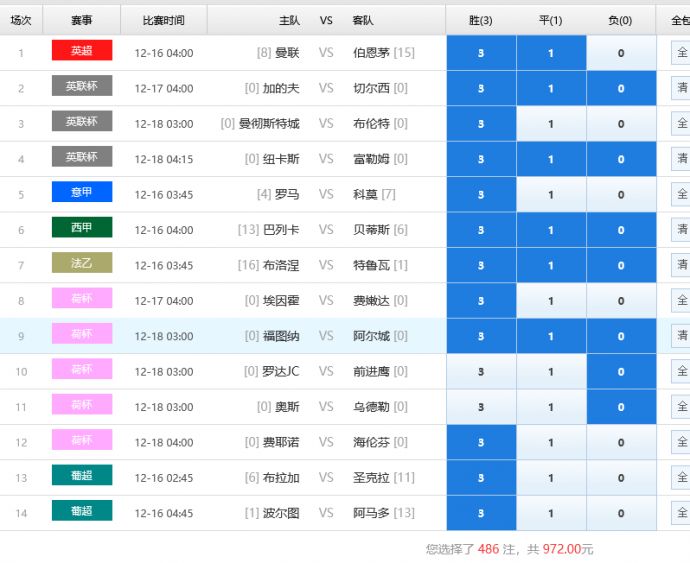
Task: Toggle the draw (1) option for 埃因霍 vs 费嫩达
Action: pyautogui.click(x=550, y=301)
